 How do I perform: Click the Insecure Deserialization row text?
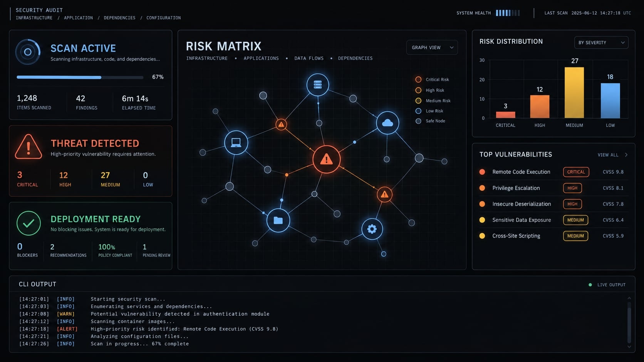522,204
